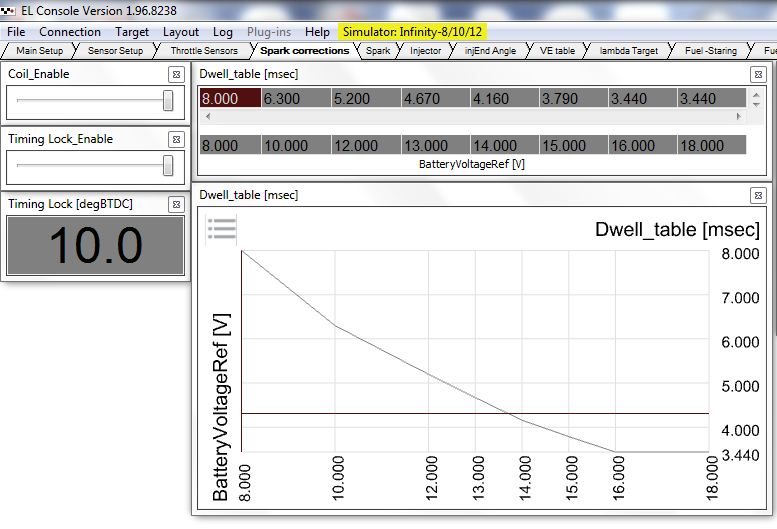Close the Dwell_table graph panel
Viewport: 777px width, 529px height.
[757, 194]
